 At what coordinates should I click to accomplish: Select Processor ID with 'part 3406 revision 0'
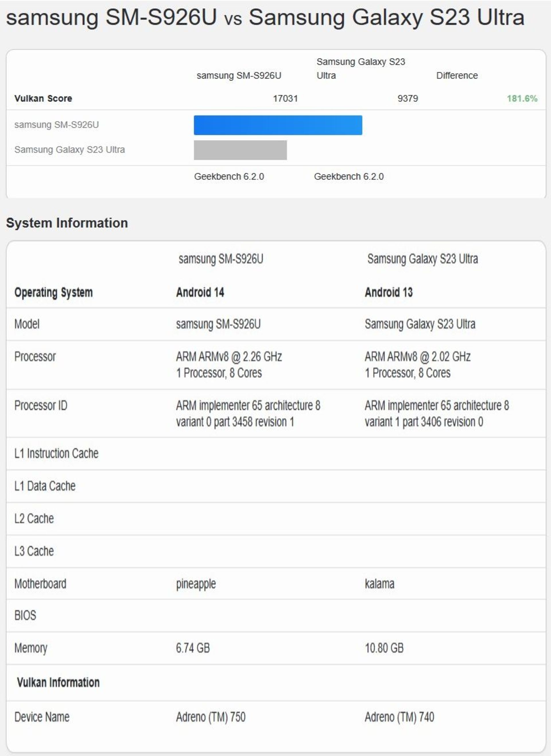pos(437,414)
